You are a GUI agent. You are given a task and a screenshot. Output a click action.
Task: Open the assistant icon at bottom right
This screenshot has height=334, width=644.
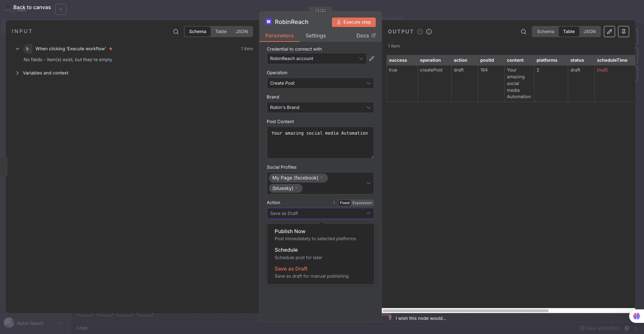click(x=637, y=316)
